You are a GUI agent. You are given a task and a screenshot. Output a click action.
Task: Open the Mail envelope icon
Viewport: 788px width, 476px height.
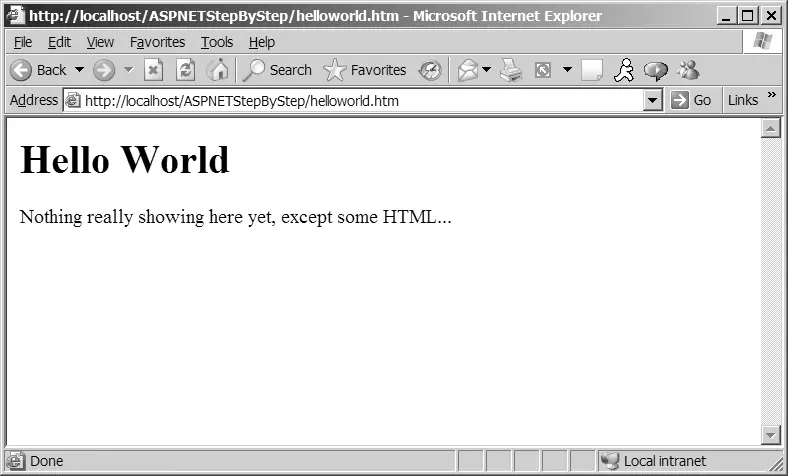(468, 70)
